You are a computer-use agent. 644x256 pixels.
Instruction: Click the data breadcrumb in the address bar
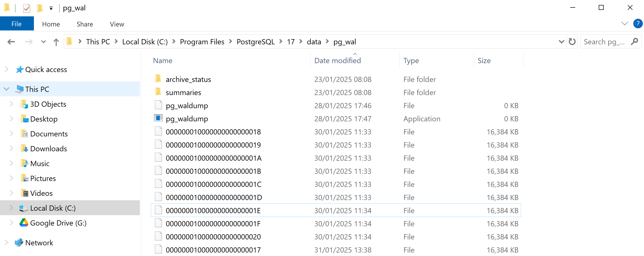click(x=314, y=42)
